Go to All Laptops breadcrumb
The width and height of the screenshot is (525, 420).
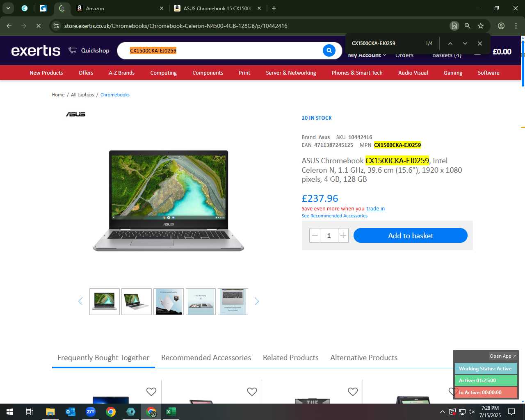[82, 95]
